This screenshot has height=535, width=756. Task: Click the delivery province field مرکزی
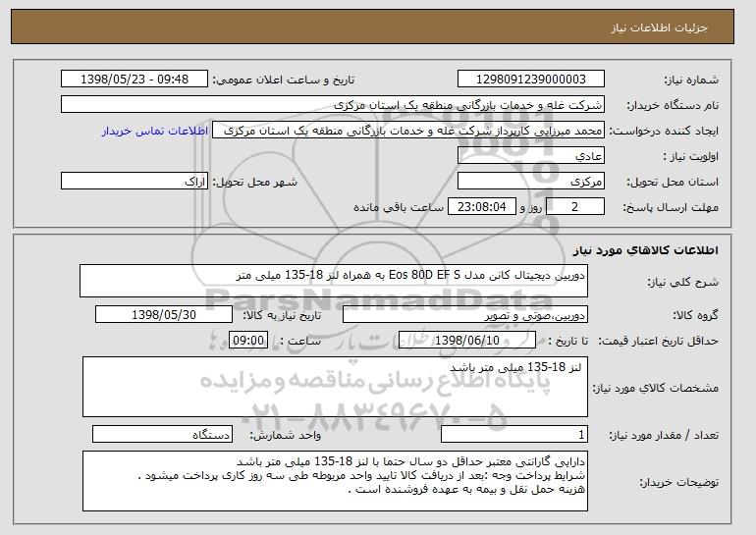[x=531, y=182]
